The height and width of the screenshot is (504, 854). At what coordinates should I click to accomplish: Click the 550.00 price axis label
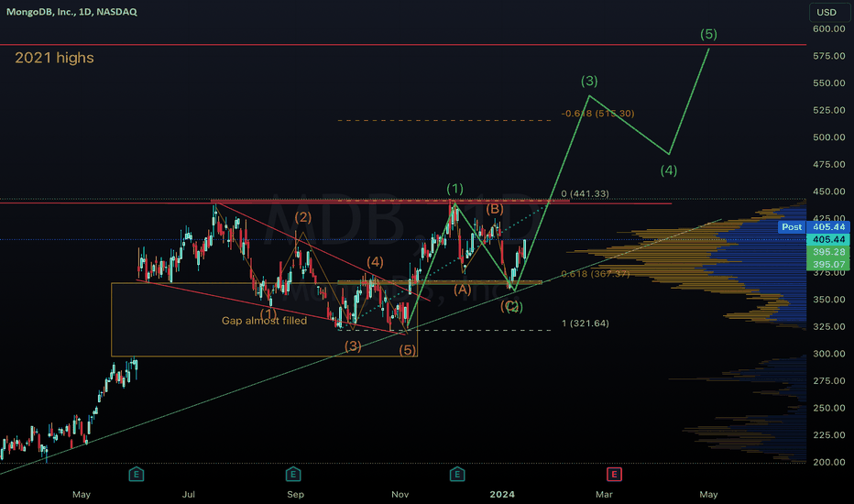click(829, 82)
